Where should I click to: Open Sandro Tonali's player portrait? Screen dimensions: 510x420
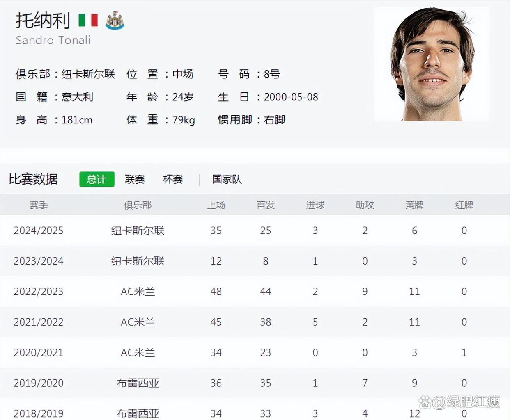pyautogui.click(x=432, y=64)
